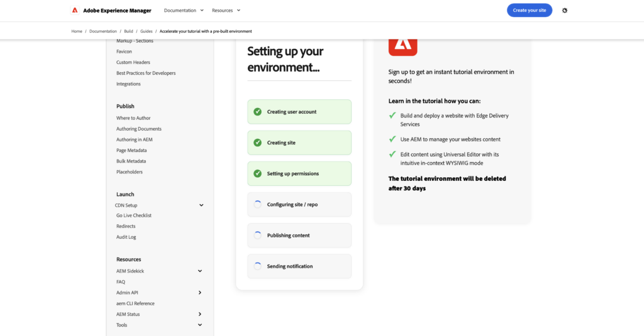Image resolution: width=644 pixels, height=336 pixels.
Task: Open Documentation breadcrumb link
Action: pos(103,31)
